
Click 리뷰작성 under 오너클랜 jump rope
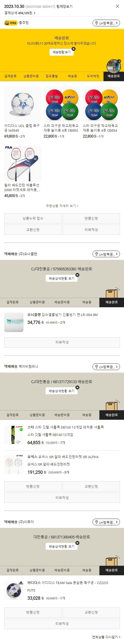62,342
